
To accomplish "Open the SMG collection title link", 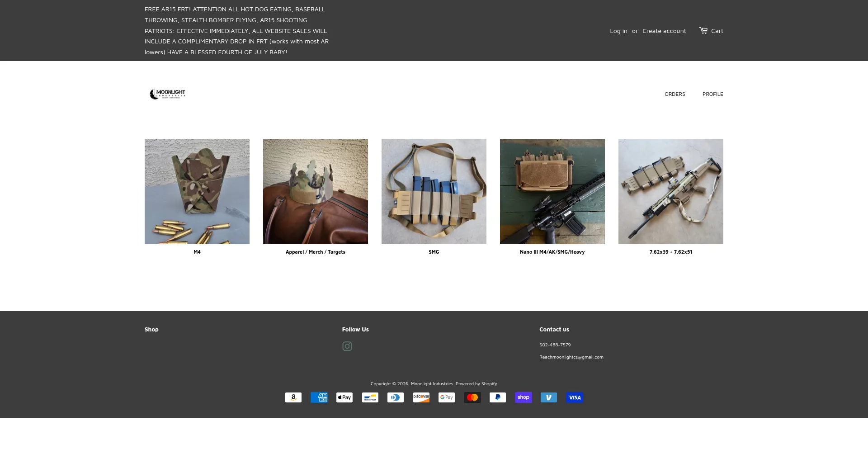I will click(x=434, y=252).
